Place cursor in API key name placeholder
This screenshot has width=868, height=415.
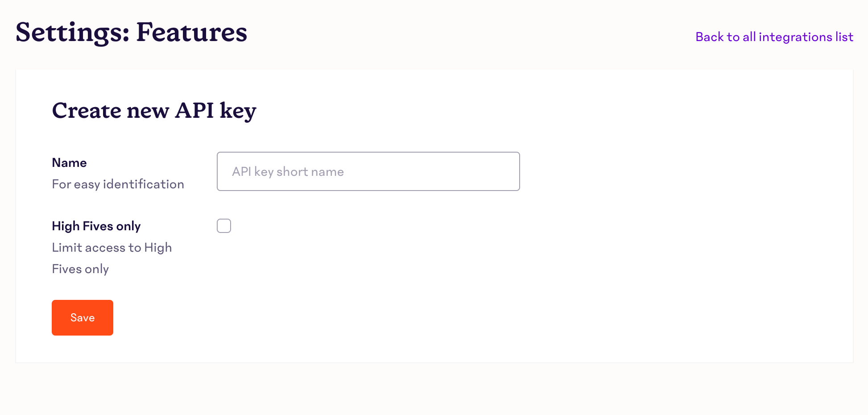tap(288, 172)
